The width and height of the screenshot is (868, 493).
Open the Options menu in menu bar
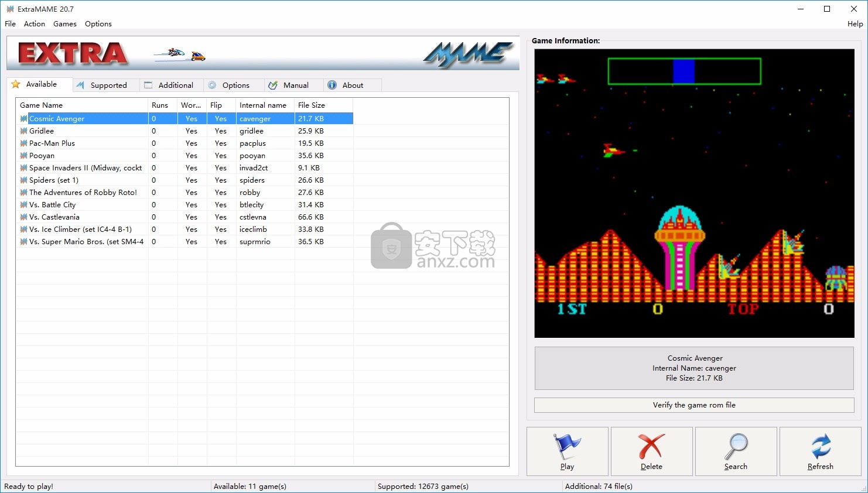click(x=98, y=24)
